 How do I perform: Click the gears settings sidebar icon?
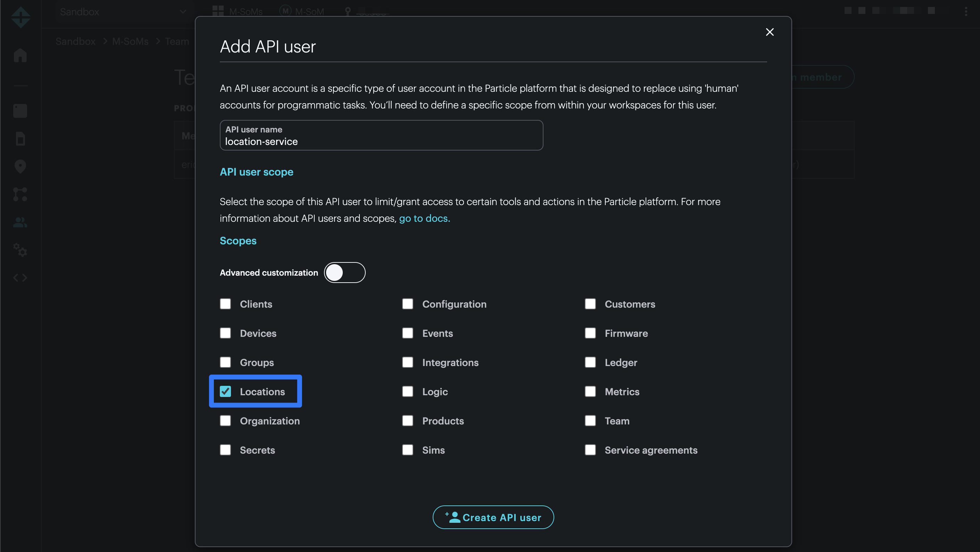20,250
